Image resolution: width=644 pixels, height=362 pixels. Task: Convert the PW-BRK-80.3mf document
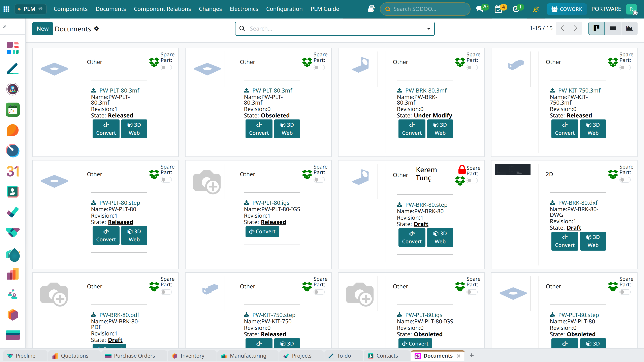pos(412,129)
